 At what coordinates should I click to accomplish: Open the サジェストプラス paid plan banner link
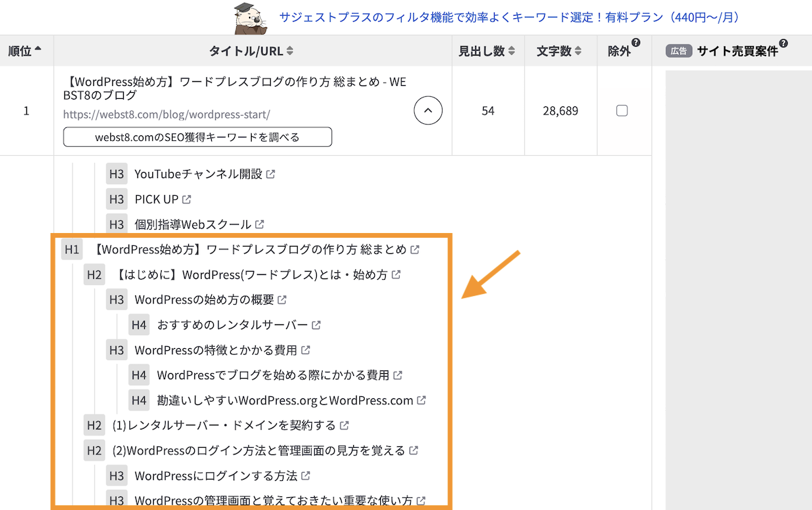tap(509, 18)
